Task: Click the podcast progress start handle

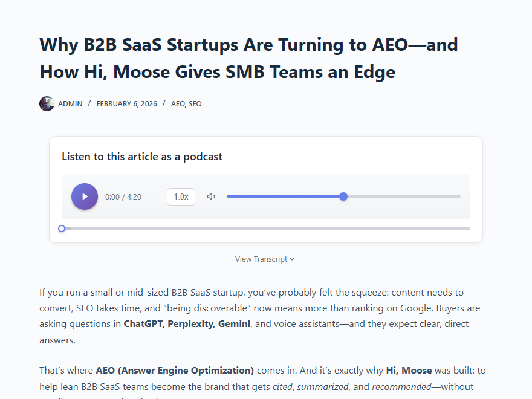Action: click(x=62, y=229)
